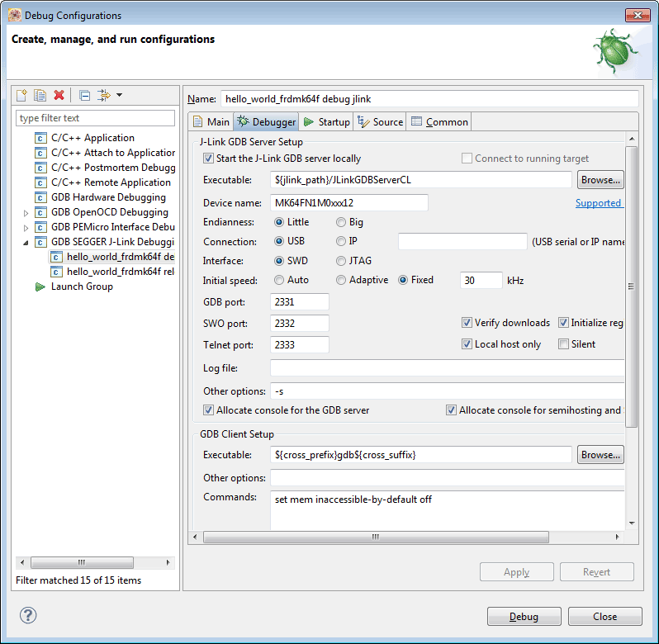This screenshot has height=644, width=659.
Task: Select the Launch Group green arrow icon
Action: (40, 286)
